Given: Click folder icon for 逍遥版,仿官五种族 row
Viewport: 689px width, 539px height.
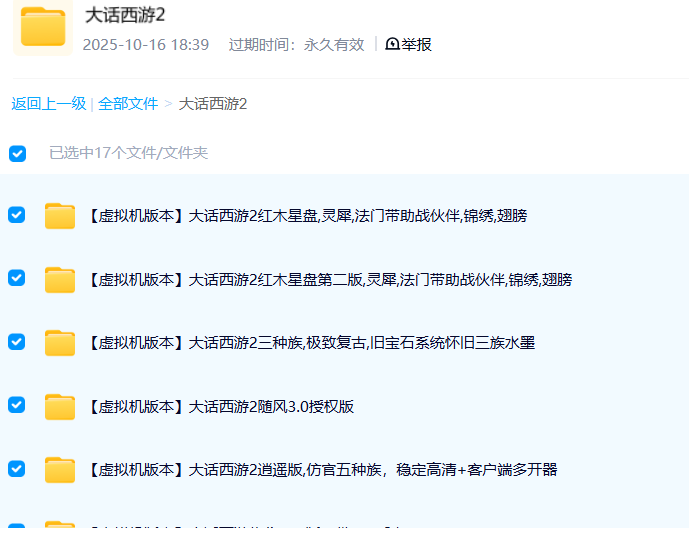Looking at the screenshot, I should 60,469.
